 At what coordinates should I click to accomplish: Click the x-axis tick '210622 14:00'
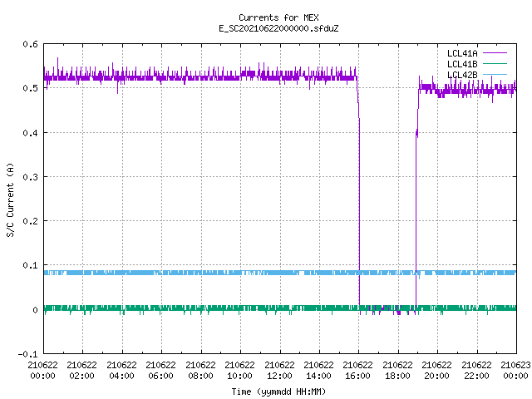click(x=318, y=371)
